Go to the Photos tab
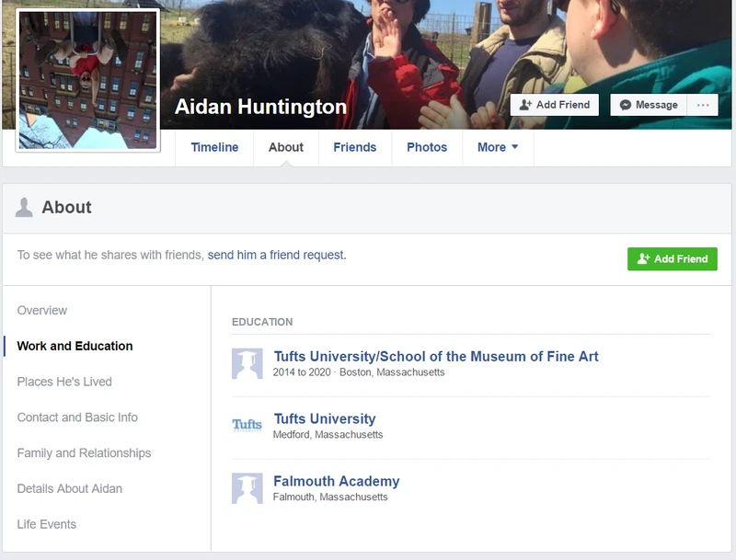Screen dimensions: 736x560 427,147
